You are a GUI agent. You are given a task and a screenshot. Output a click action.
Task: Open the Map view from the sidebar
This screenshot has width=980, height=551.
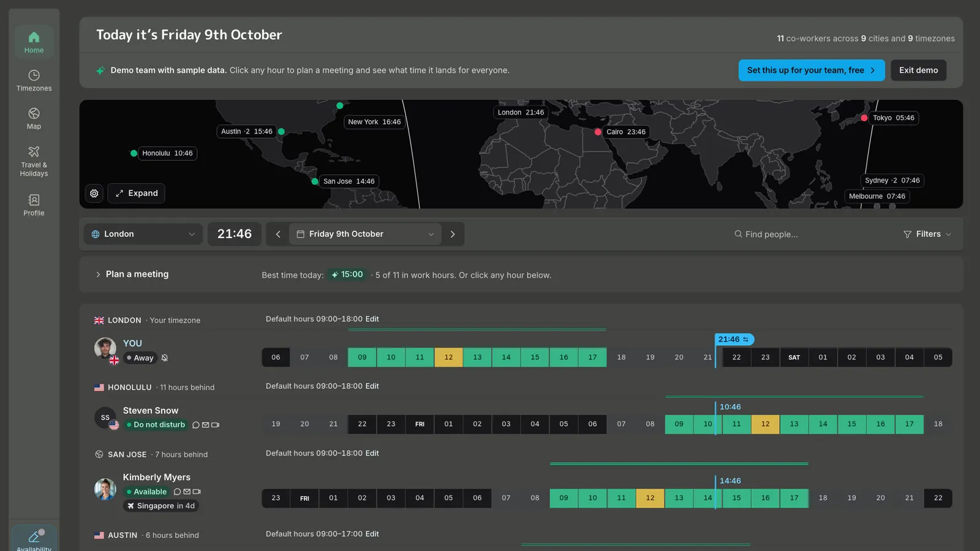[34, 119]
